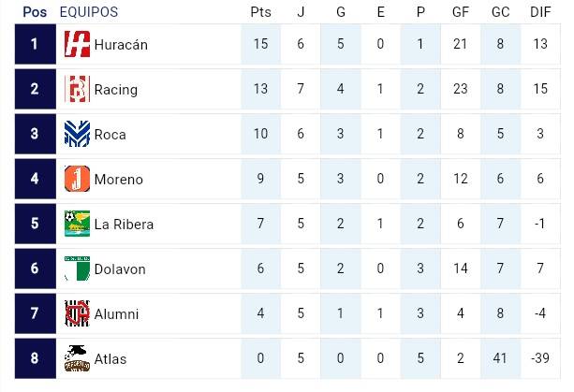Click the GC column header

[x=501, y=12]
